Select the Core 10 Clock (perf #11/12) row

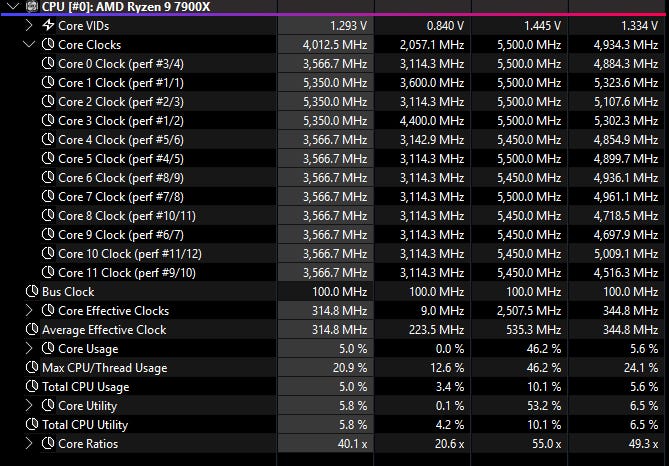334,253
